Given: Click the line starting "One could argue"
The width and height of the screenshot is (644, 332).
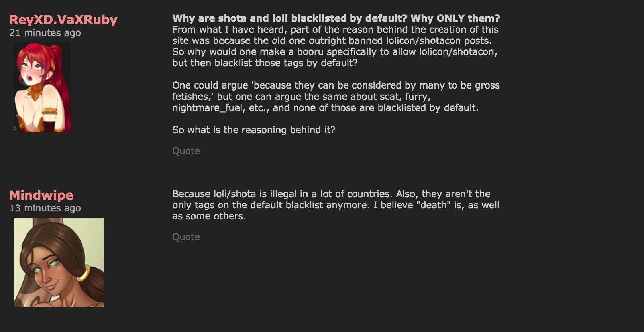Looking at the screenshot, I should [x=336, y=85].
